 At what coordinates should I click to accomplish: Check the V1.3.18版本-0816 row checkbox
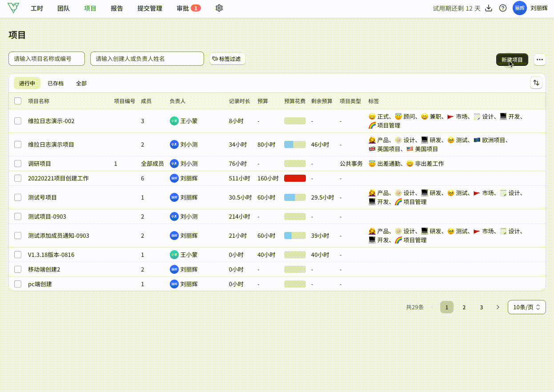[18, 255]
